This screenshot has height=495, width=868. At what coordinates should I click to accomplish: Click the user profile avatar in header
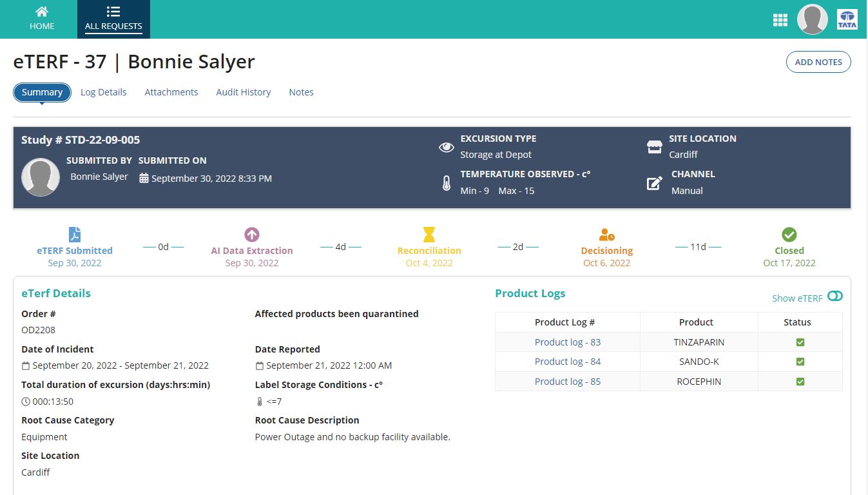pos(812,20)
